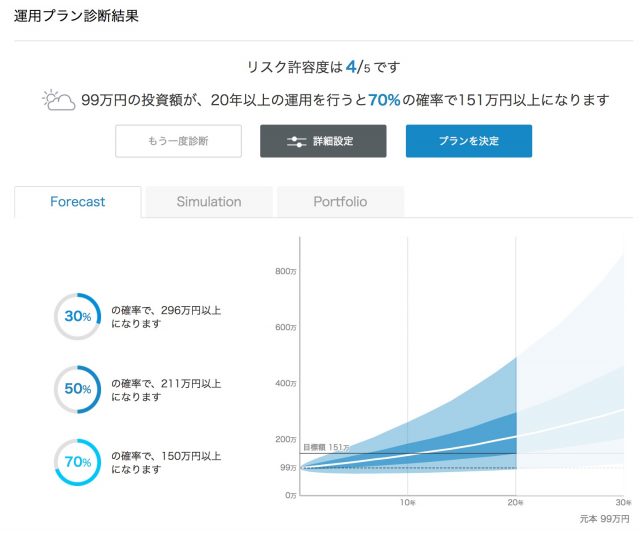The width and height of the screenshot is (640, 534).
Task: Click the 目標額 151万 target line label
Action: (x=326, y=447)
